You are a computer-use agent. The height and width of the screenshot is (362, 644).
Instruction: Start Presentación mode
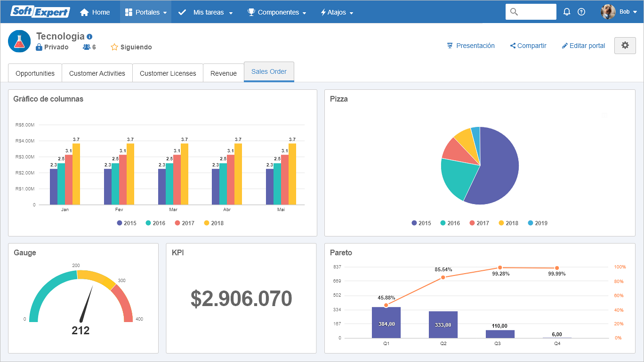[x=471, y=46]
